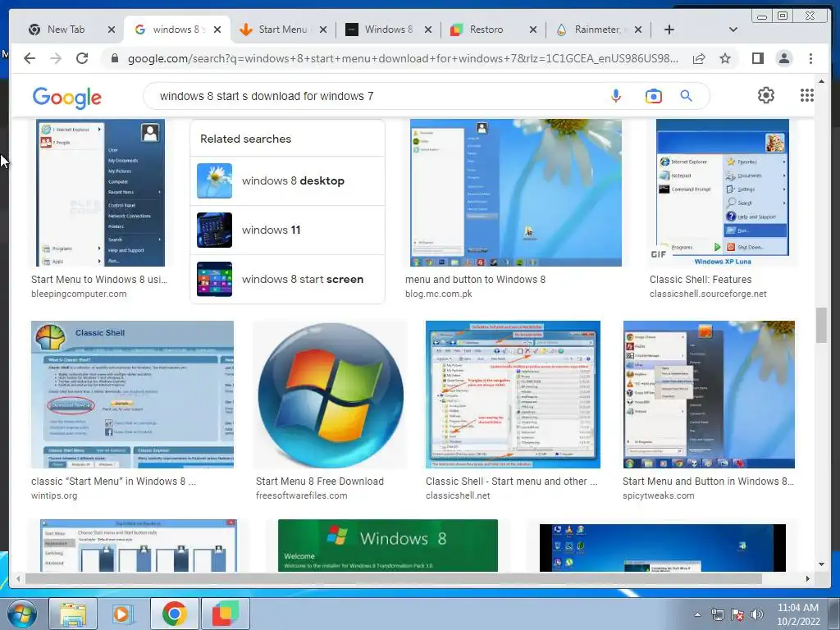Screen dimensions: 840x630
Task: Open Classic Shell: Features GIF image
Action: click(722, 192)
